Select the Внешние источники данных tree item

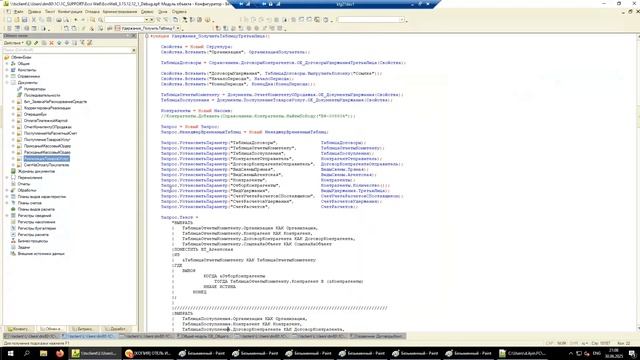(x=41, y=253)
